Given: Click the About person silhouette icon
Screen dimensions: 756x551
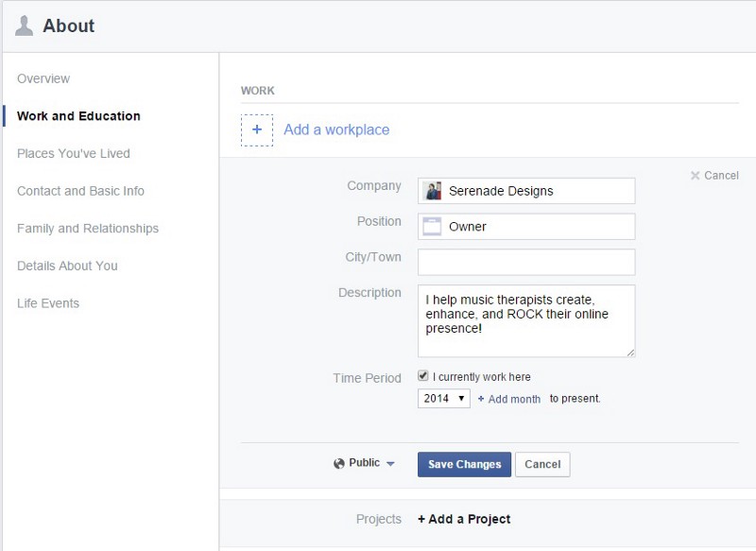Looking at the screenshot, I should (x=24, y=26).
